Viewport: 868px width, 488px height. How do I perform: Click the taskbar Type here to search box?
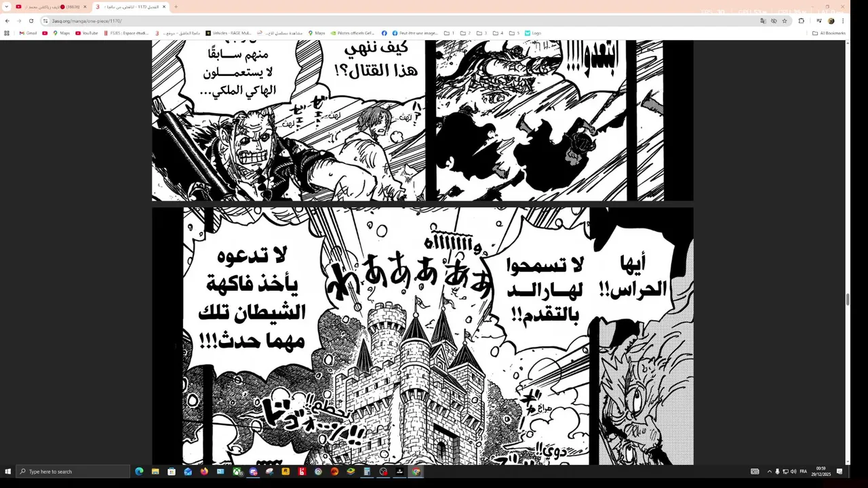[x=73, y=472]
